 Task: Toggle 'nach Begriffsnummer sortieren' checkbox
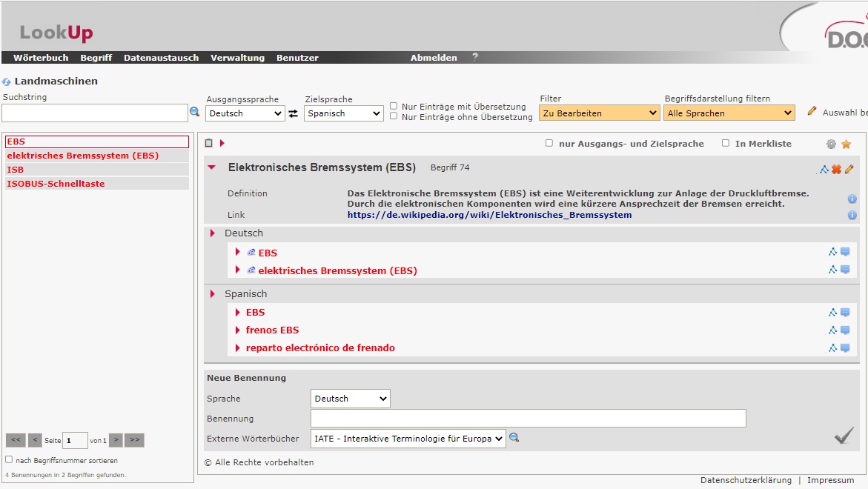pyautogui.click(x=9, y=459)
